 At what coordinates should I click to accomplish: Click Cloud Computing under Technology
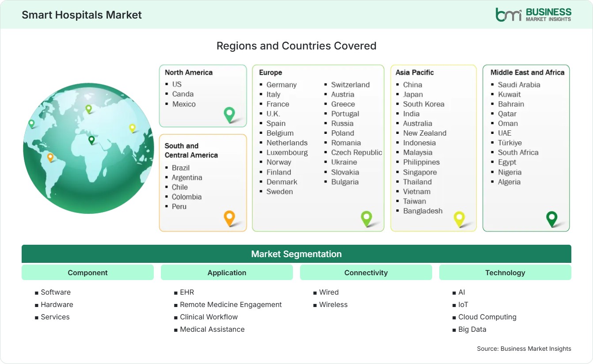pyautogui.click(x=487, y=317)
